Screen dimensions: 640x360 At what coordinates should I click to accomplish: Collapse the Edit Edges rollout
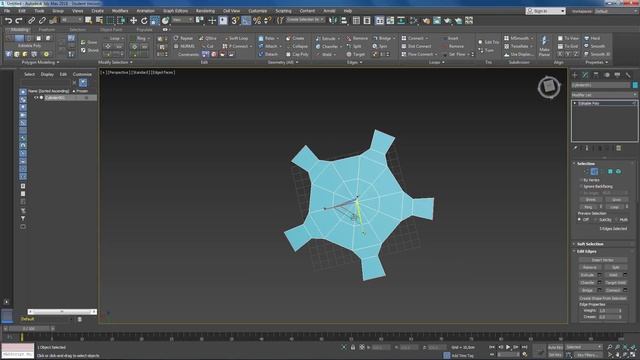tap(587, 251)
